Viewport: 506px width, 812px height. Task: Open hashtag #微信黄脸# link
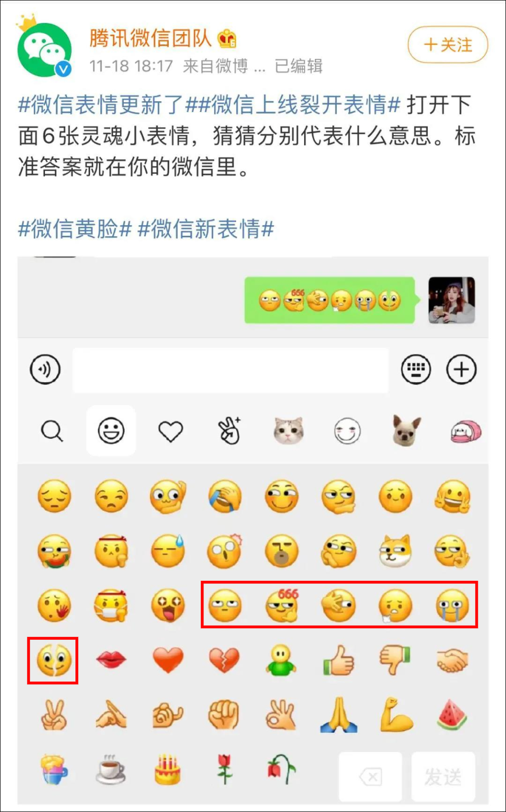tap(75, 229)
